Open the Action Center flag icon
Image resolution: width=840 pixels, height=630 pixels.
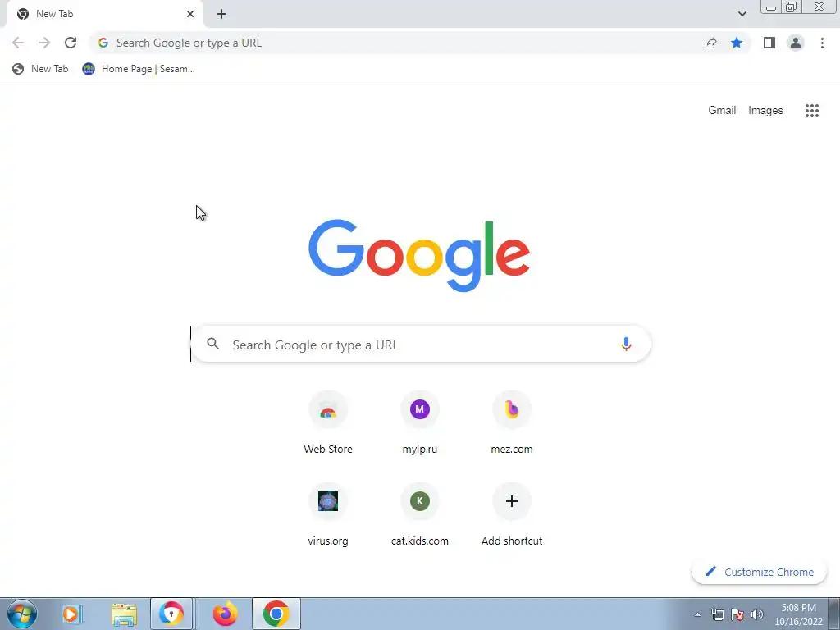point(737,614)
